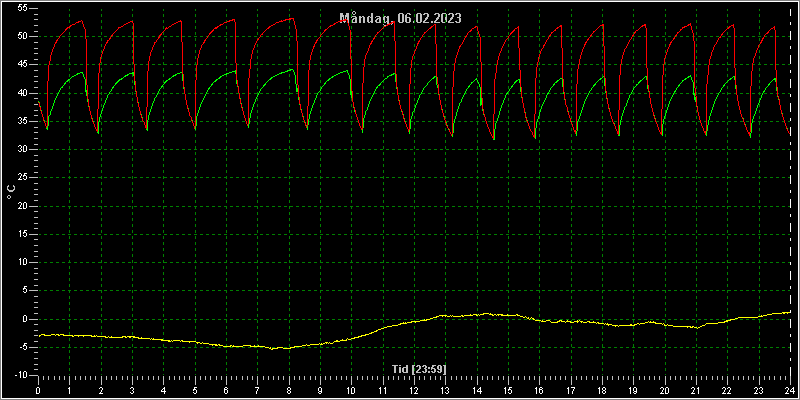
Task: Select the hour 6 tick label
Action: click(226, 391)
